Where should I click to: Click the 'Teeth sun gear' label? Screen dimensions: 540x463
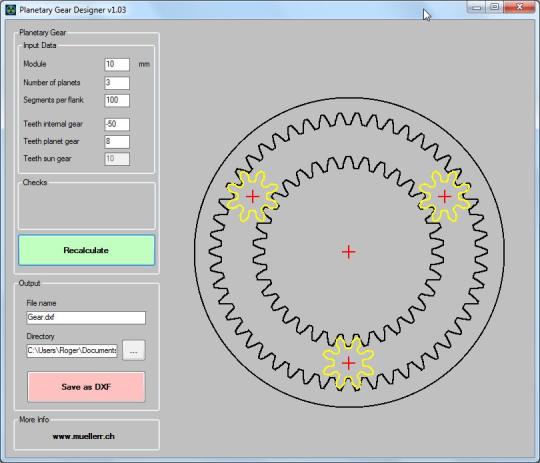[47, 158]
